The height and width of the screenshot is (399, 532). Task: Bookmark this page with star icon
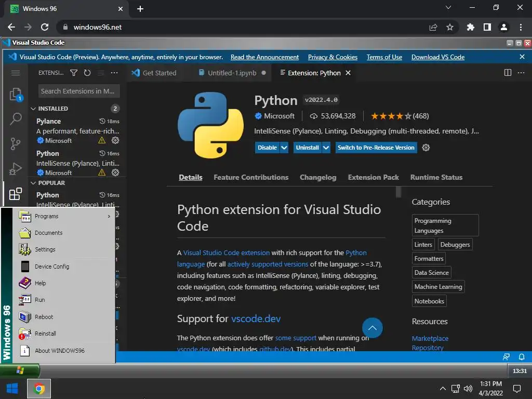[450, 27]
